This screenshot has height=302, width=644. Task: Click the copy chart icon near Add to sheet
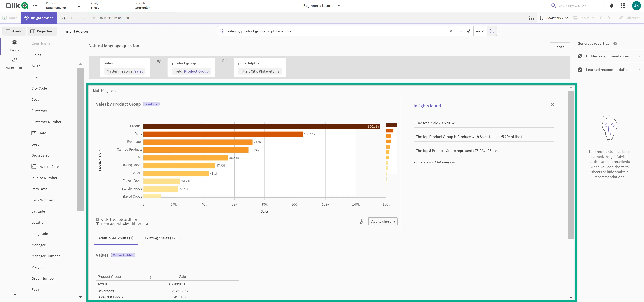coord(362,221)
